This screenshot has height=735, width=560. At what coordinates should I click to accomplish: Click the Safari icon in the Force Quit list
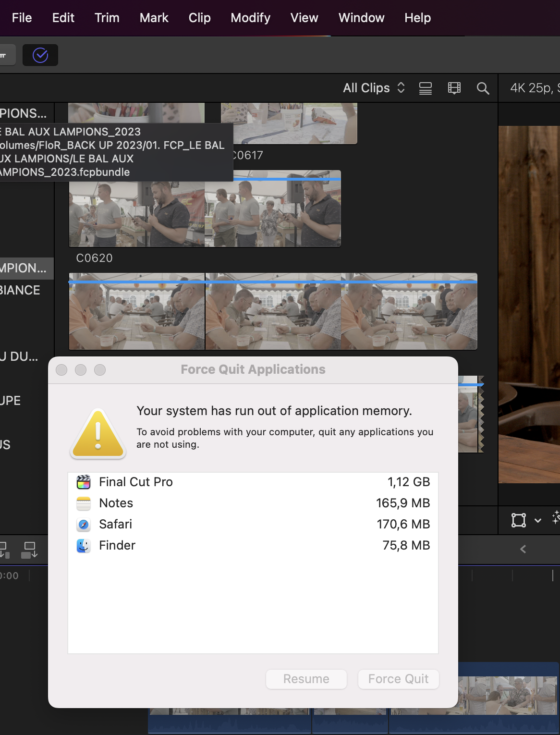(x=84, y=524)
